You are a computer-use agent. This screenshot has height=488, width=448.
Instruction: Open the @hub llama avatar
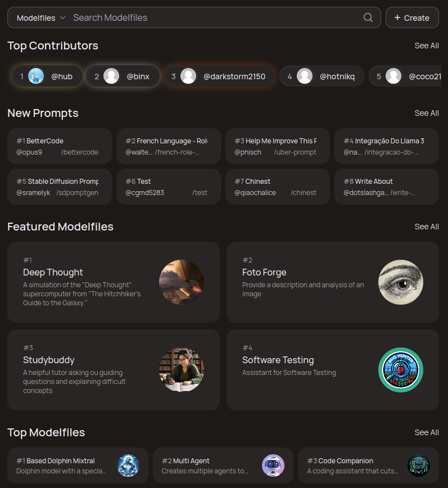36,76
